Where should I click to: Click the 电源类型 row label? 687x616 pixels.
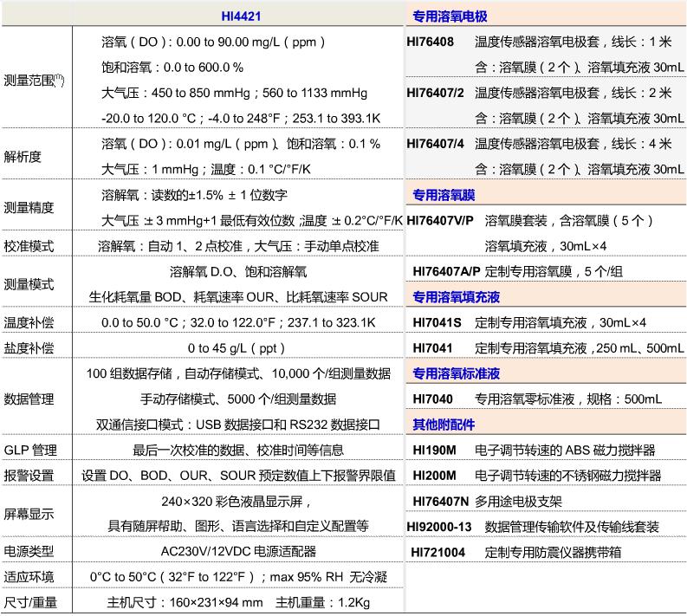point(29,551)
